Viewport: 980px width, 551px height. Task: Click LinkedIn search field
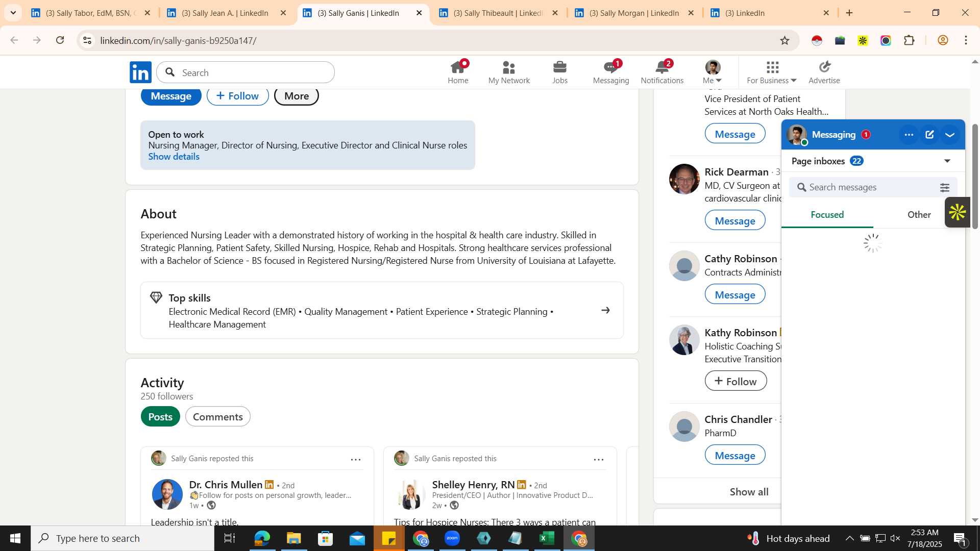point(246,72)
